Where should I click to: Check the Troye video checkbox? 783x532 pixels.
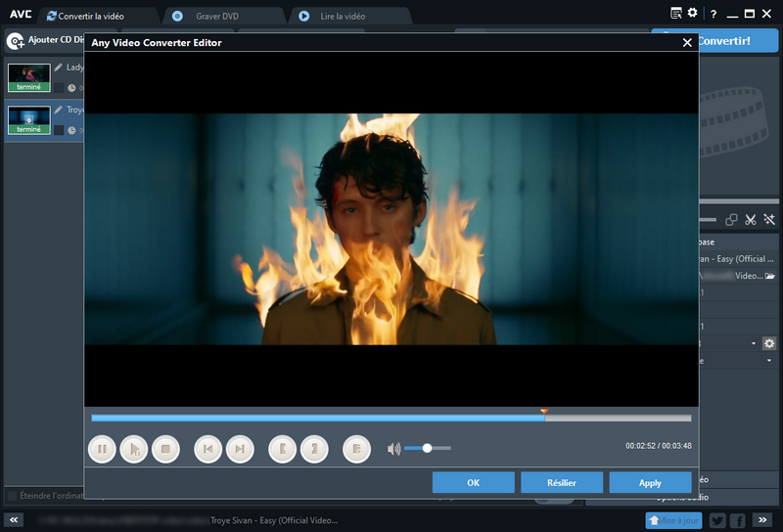pos(59,130)
